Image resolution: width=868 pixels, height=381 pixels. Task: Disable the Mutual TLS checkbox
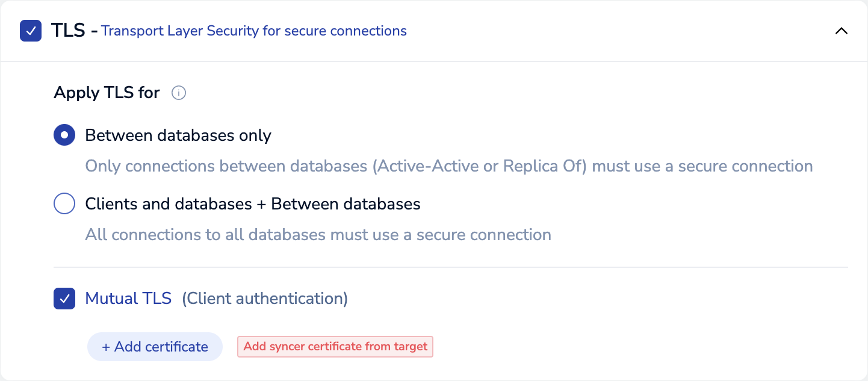[64, 299]
